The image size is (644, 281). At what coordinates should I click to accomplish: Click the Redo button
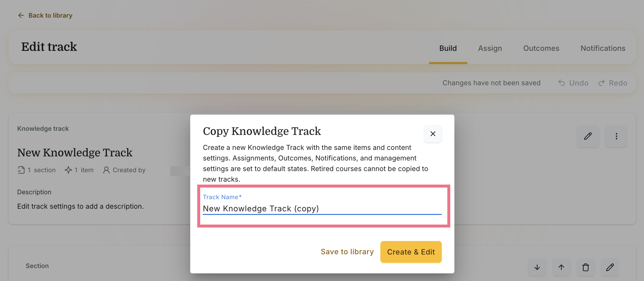point(613,83)
